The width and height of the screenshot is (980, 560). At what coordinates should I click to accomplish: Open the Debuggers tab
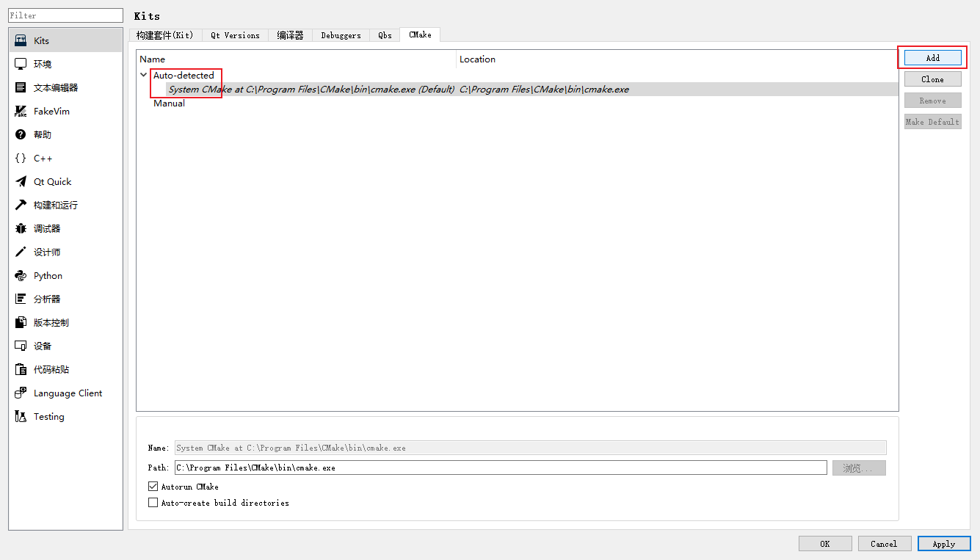point(340,34)
